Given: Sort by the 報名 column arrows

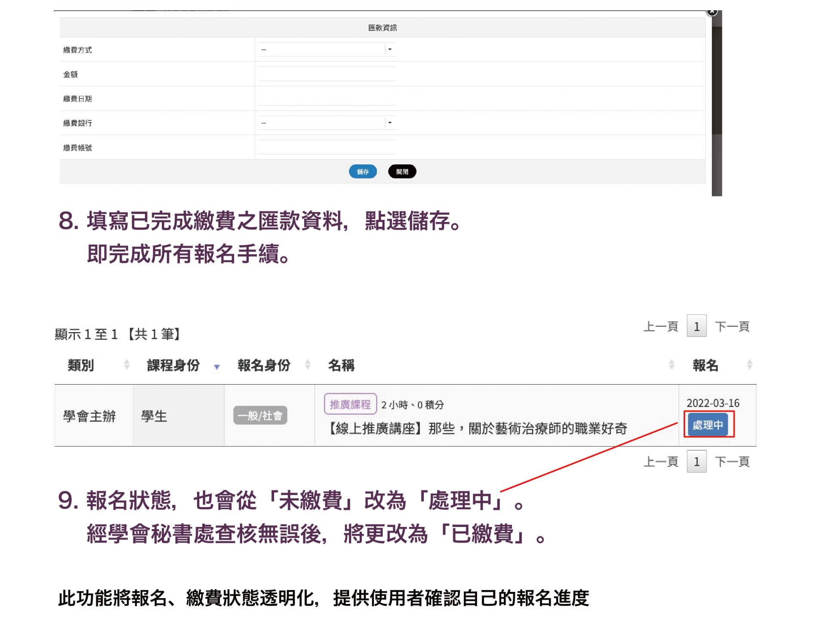Looking at the screenshot, I should pyautogui.click(x=749, y=365).
